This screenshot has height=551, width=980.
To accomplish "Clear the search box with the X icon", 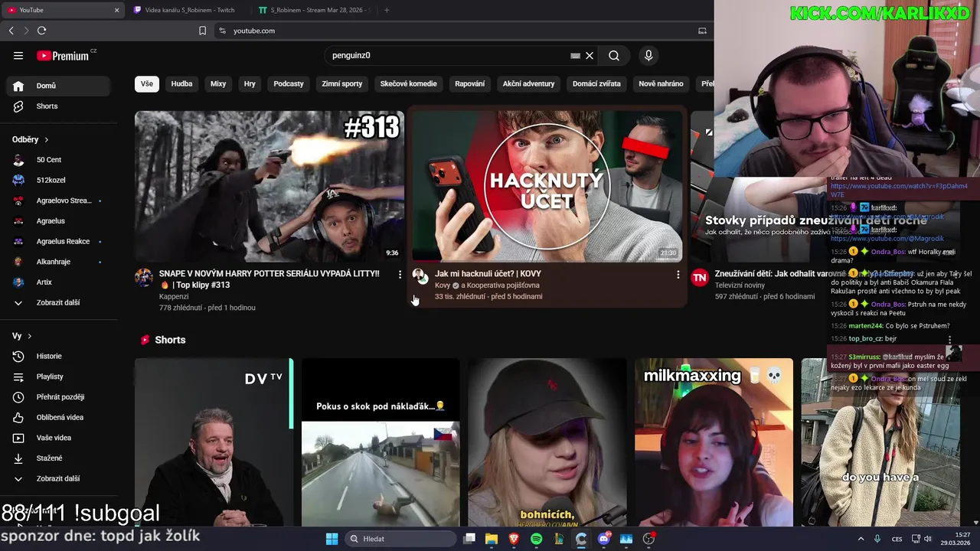I will point(590,55).
